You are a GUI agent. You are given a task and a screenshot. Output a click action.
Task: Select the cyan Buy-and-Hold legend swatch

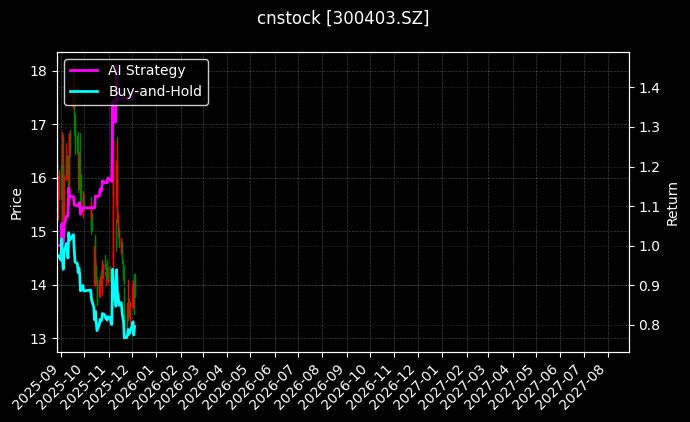(83, 91)
